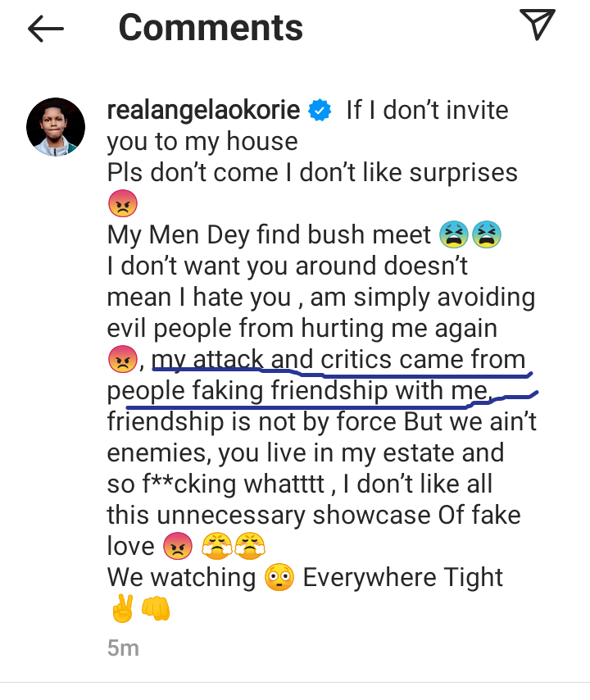Viewport: 590px width, 700px height.
Task: Tap the first crying emoji after 'bush meet'
Action: coord(453,234)
